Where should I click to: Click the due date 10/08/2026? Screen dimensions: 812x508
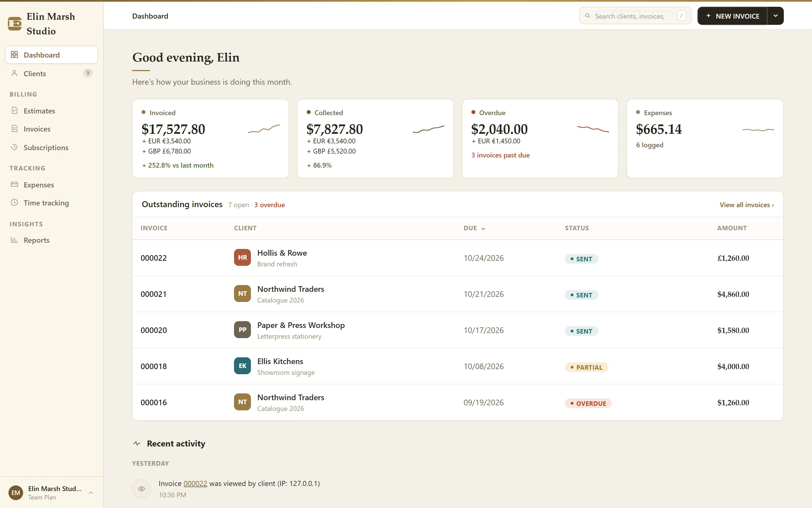point(484,366)
